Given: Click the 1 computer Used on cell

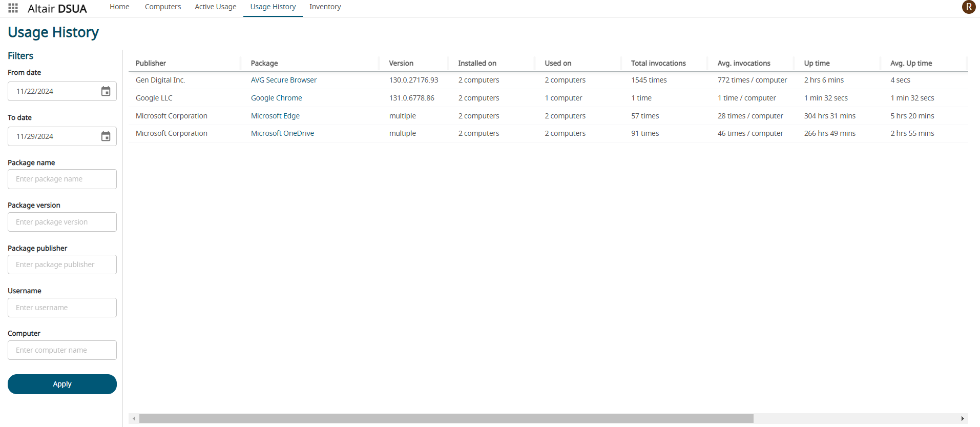Looking at the screenshot, I should pos(564,98).
